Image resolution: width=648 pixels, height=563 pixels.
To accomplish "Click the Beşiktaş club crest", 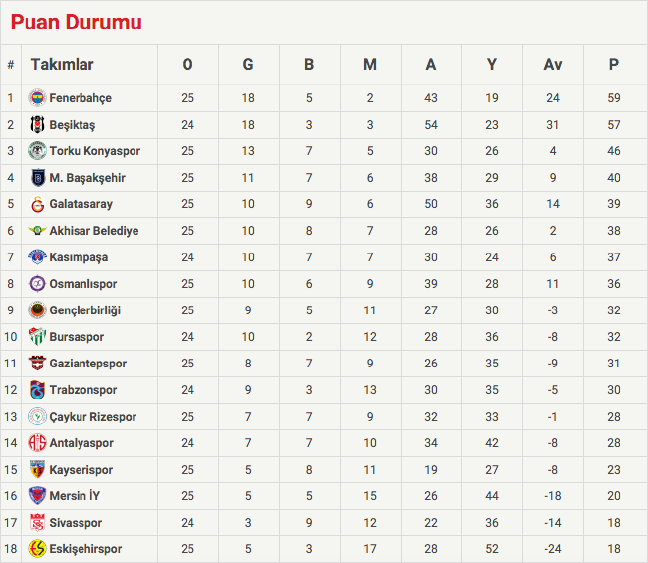I will click(x=37, y=125).
